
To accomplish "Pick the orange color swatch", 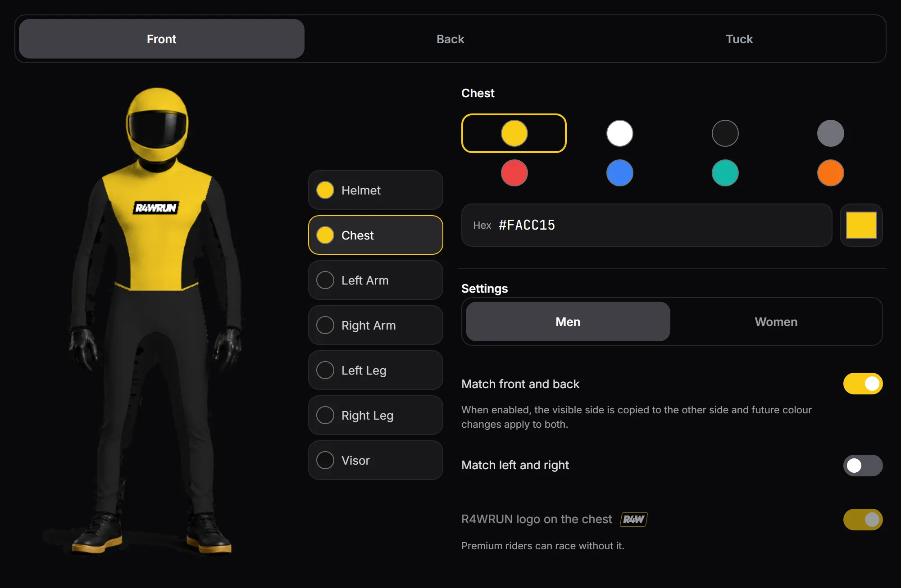I will click(830, 173).
